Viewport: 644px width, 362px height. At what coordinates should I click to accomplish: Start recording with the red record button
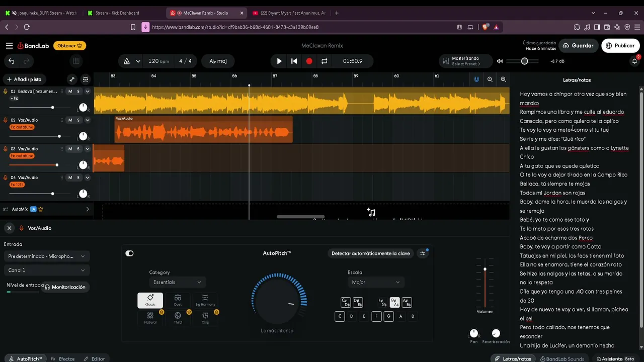click(x=309, y=61)
